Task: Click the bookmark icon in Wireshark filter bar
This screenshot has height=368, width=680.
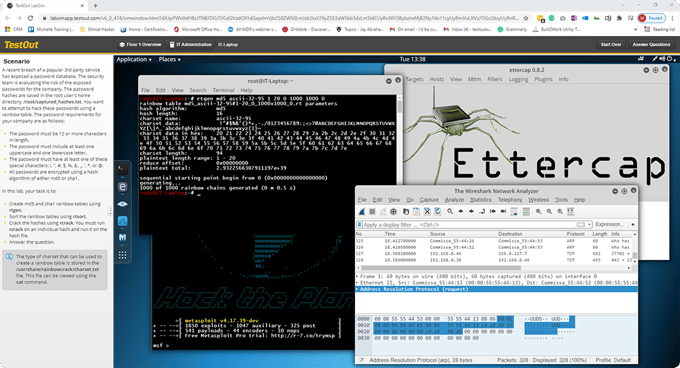Action: (x=360, y=225)
